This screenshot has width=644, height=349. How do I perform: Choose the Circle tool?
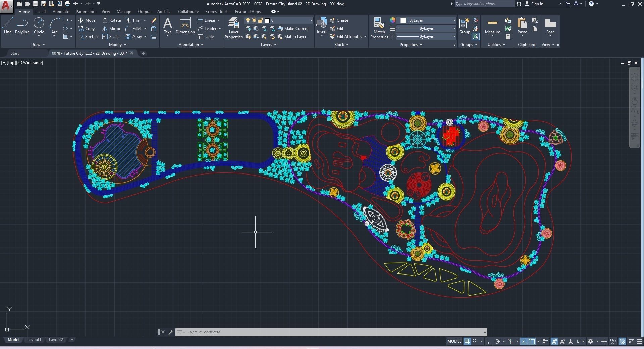[x=39, y=26]
